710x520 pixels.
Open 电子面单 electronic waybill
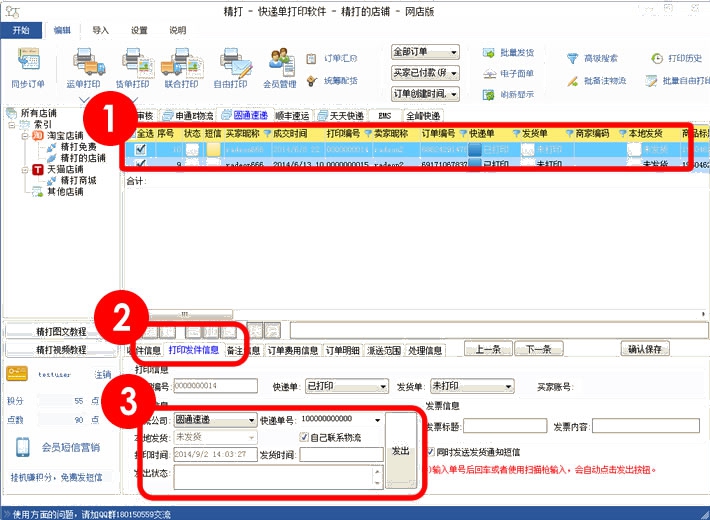[x=509, y=73]
